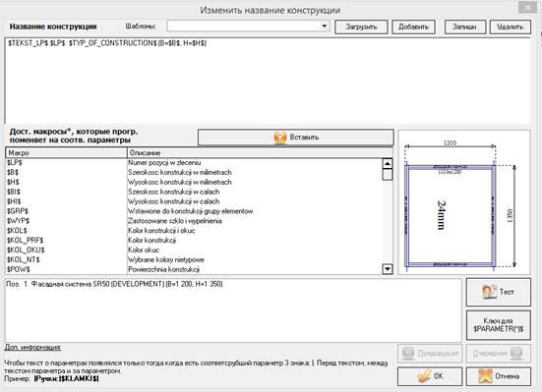Click the Предыдущая button icon
Image resolution: width=542 pixels, height=392 pixels.
tap(408, 353)
